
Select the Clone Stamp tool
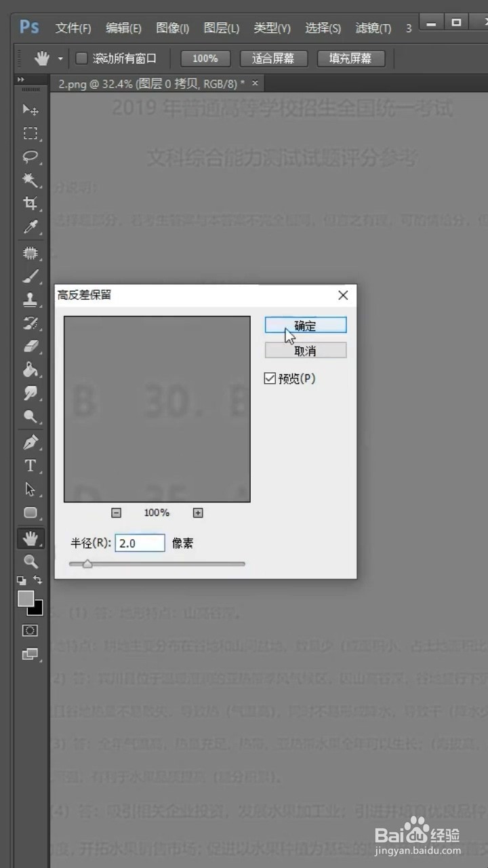30,299
